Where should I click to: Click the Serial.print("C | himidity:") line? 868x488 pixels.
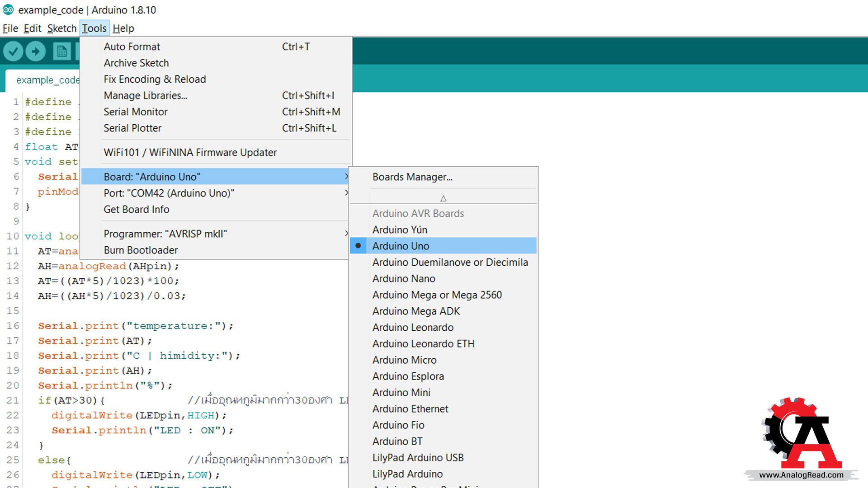click(x=139, y=356)
